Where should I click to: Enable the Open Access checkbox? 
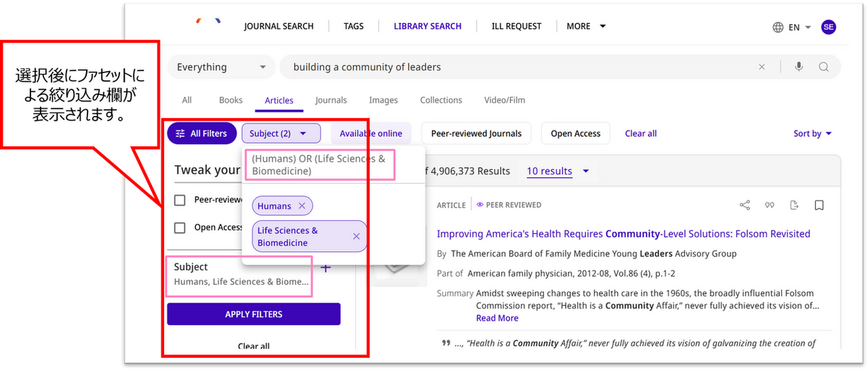(180, 227)
